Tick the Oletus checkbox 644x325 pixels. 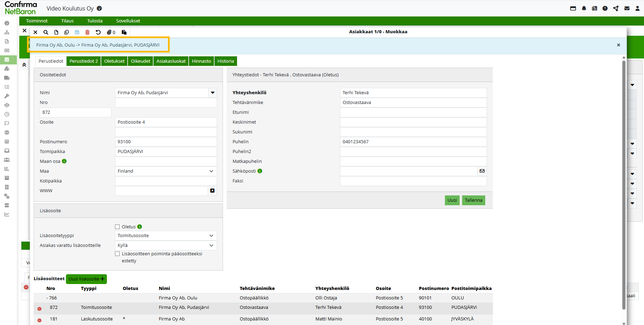[117, 227]
